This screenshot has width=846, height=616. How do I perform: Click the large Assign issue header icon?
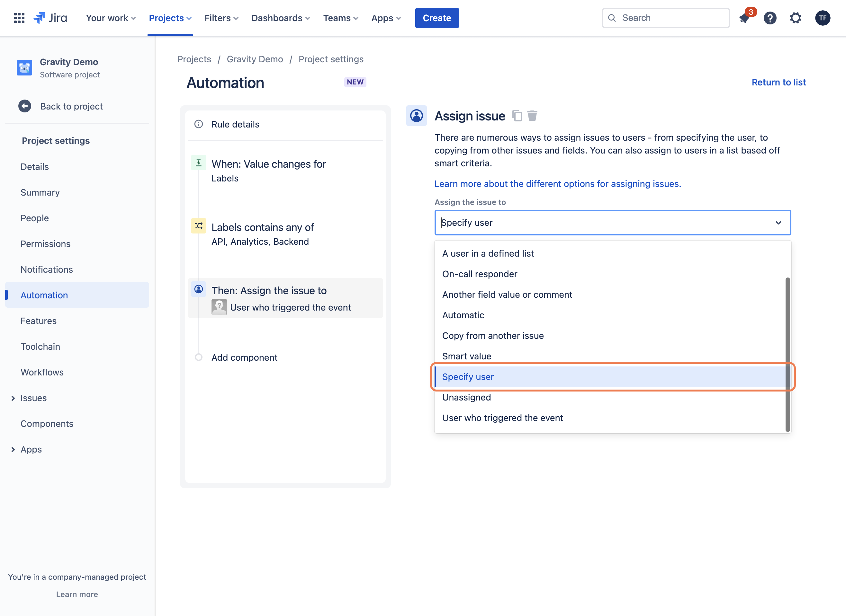click(x=417, y=116)
